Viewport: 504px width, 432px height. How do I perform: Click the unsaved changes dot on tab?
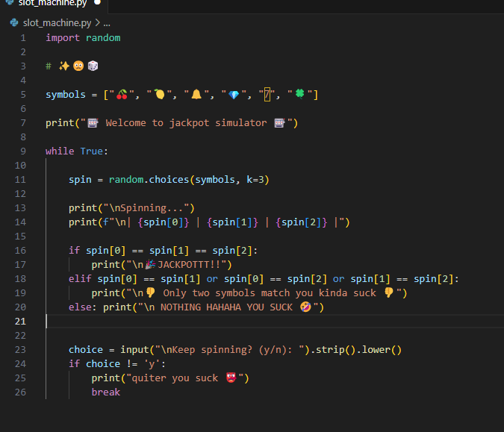[x=97, y=3]
